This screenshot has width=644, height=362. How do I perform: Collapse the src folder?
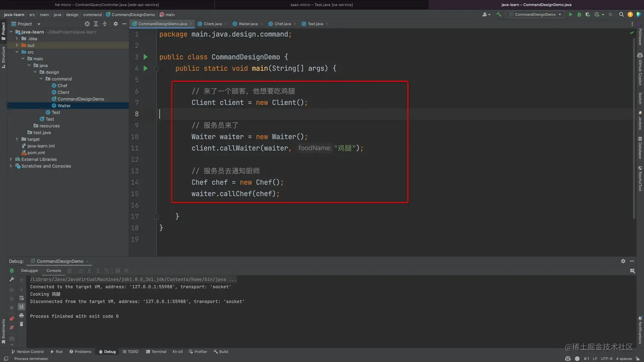tap(17, 52)
